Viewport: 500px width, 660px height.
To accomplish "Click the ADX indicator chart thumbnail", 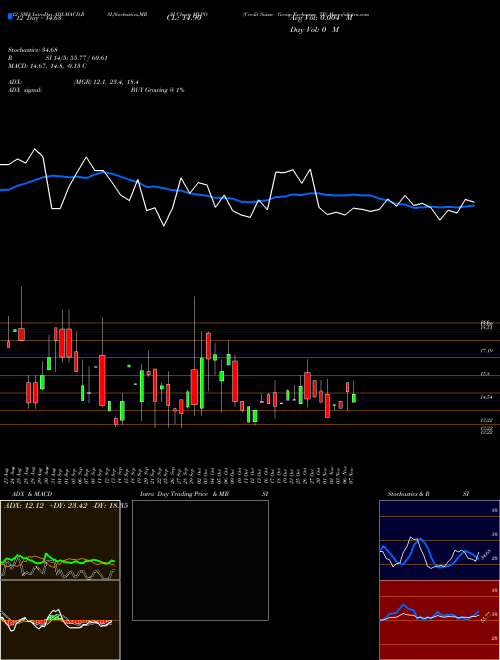I will click(60, 540).
